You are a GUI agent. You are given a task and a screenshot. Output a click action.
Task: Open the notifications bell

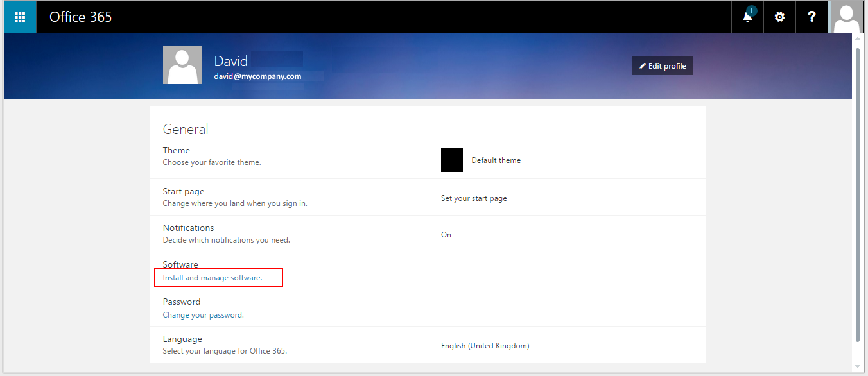(x=748, y=17)
